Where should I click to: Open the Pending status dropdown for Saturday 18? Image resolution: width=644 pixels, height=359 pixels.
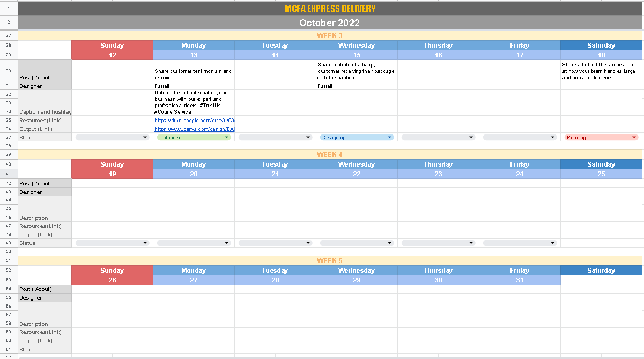click(601, 137)
